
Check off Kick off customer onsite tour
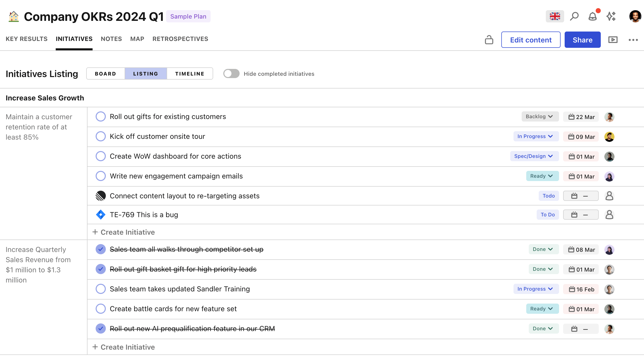(101, 136)
